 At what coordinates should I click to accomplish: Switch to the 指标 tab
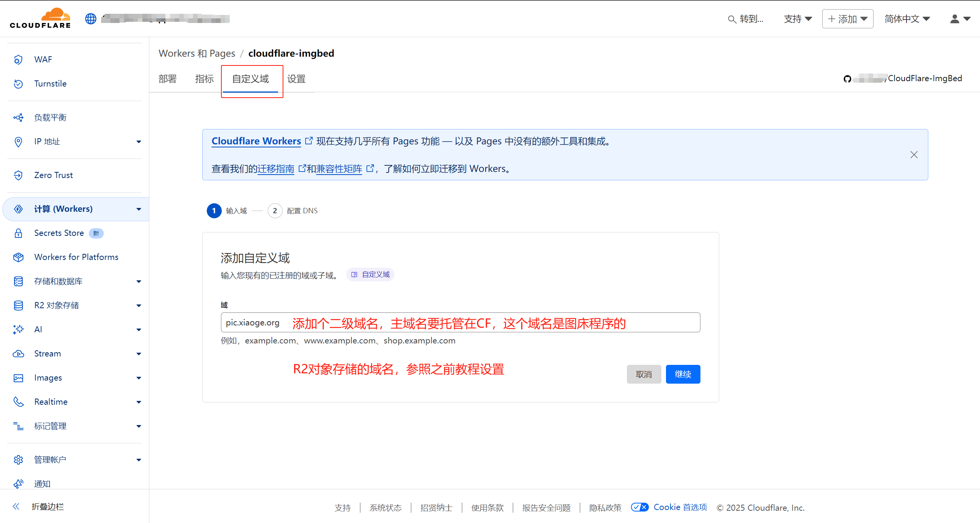[x=204, y=79]
